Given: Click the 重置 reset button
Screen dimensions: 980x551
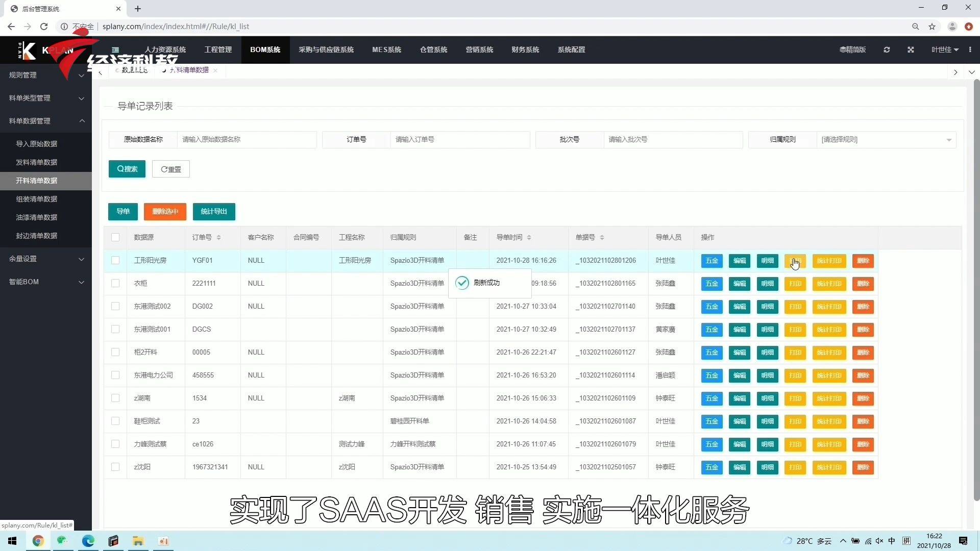Looking at the screenshot, I should (x=171, y=169).
